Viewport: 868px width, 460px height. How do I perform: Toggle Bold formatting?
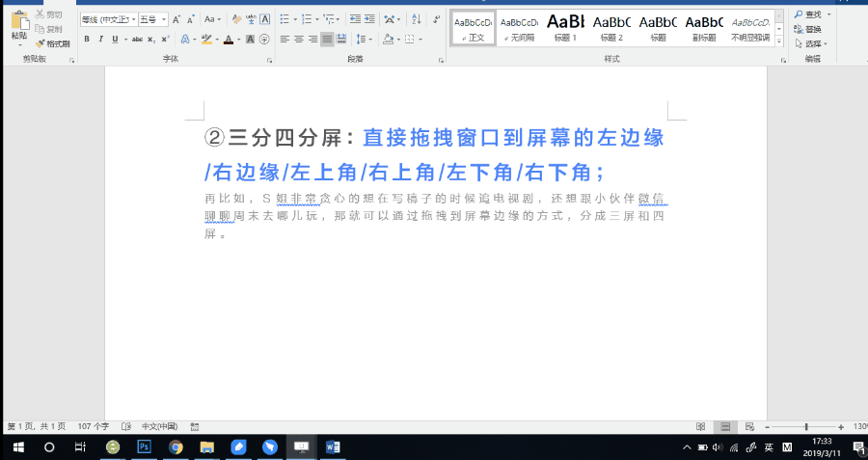87,40
